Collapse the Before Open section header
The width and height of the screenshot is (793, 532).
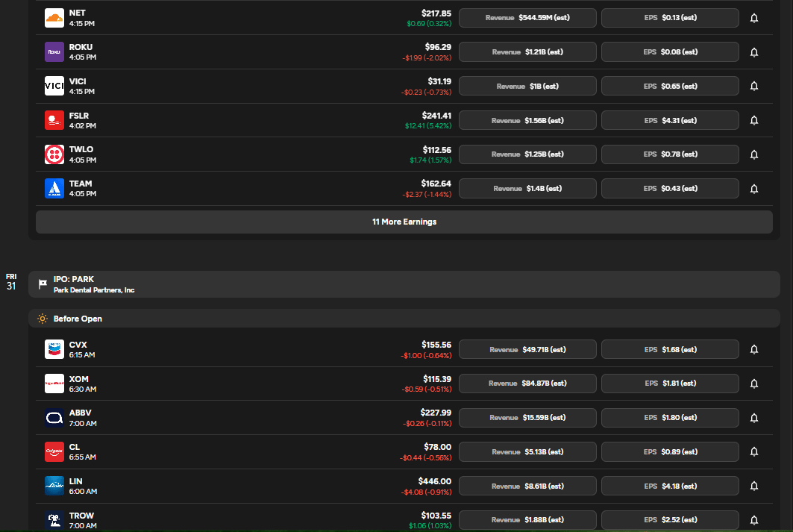pos(404,319)
